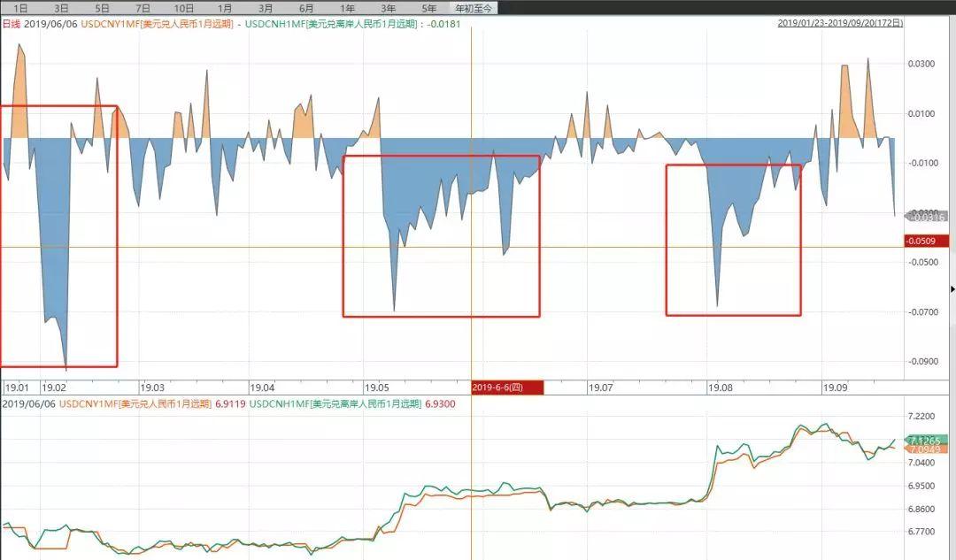Click the 19.05 month label on axis

point(377,387)
